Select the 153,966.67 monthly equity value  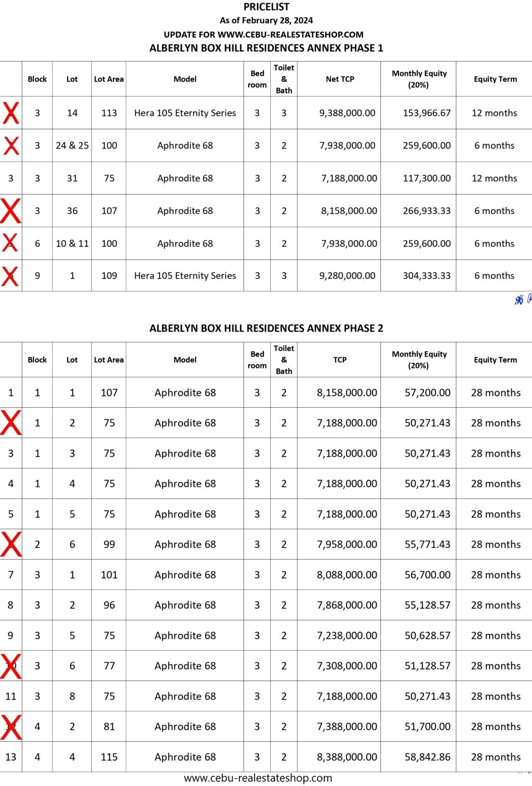pyautogui.click(x=427, y=113)
